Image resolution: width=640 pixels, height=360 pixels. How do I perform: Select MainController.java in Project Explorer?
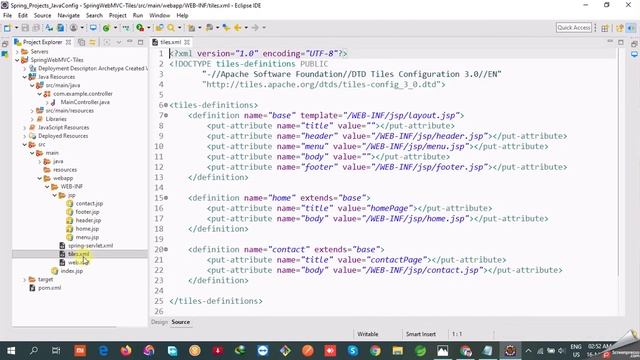click(85, 102)
